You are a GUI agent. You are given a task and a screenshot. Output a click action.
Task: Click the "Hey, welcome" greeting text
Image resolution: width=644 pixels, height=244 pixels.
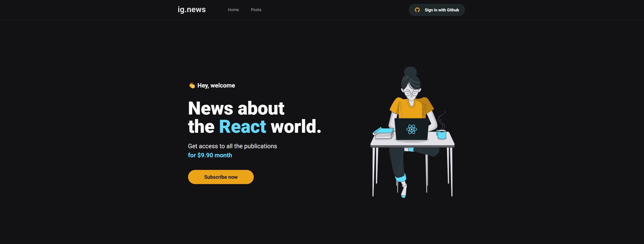[x=216, y=85]
